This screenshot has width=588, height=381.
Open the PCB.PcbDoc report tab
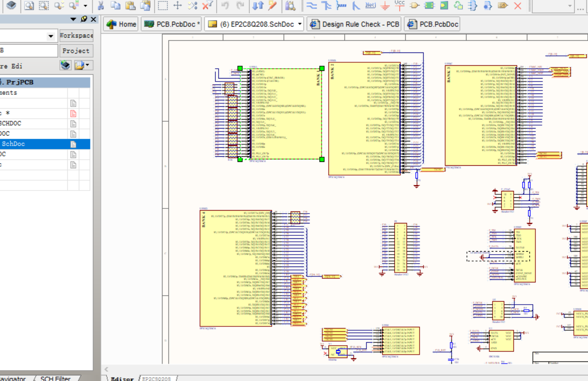(x=433, y=24)
